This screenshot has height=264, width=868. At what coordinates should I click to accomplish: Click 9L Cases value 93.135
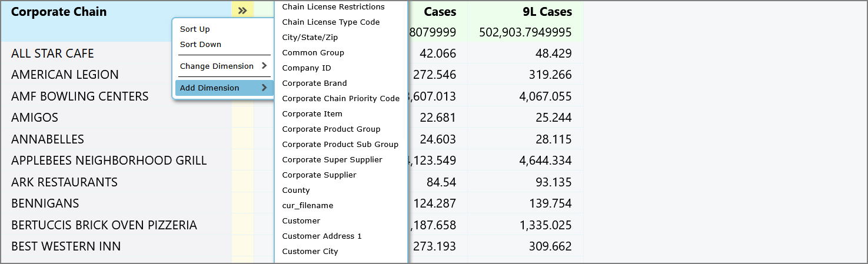tap(554, 182)
